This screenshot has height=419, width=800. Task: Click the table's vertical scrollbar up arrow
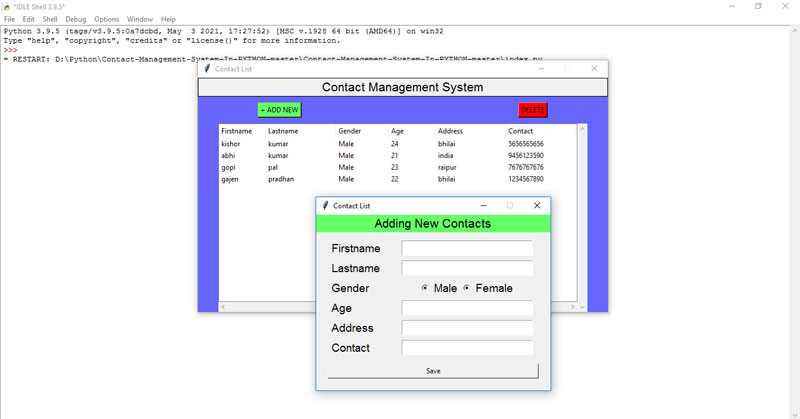click(x=582, y=129)
